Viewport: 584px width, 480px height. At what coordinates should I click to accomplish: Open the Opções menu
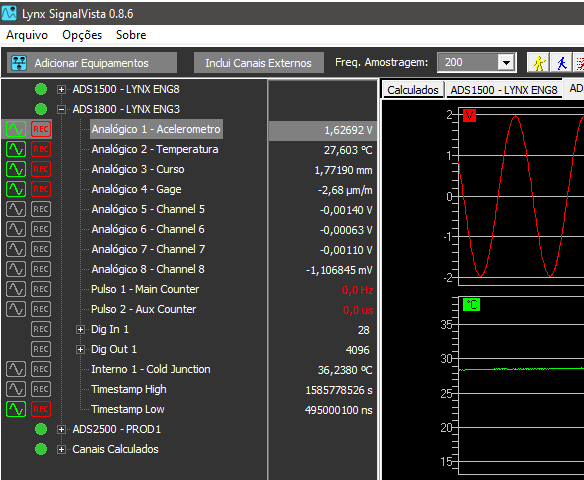82,35
